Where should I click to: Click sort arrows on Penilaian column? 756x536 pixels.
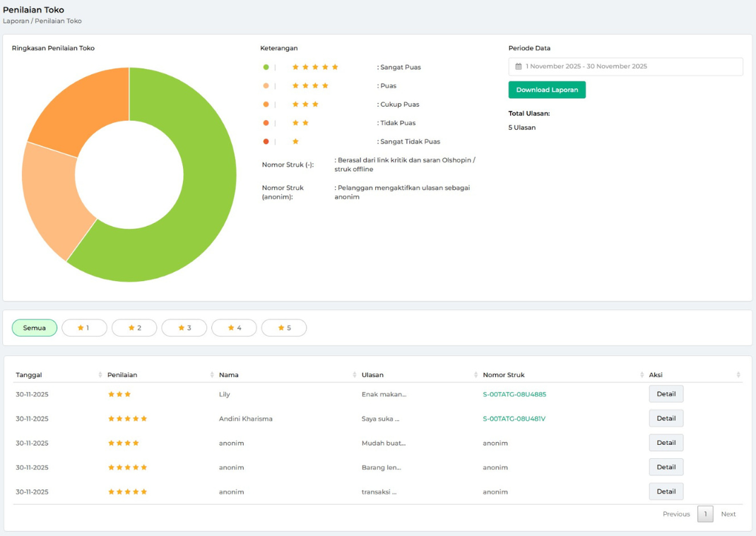click(x=212, y=375)
